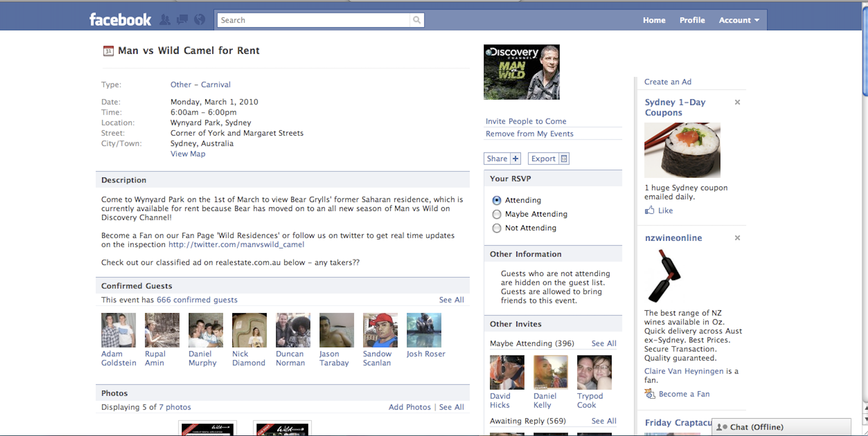This screenshot has height=436, width=868.
Task: Click See All for Awaiting Reply
Action: tap(604, 421)
